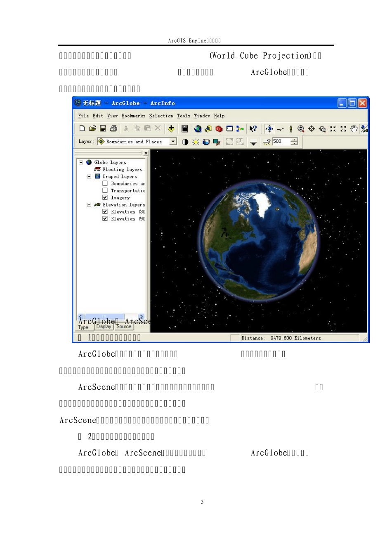Screen dimensions: 392x555
Task: Click the spinner arrows next to 500
Action: (x=294, y=142)
